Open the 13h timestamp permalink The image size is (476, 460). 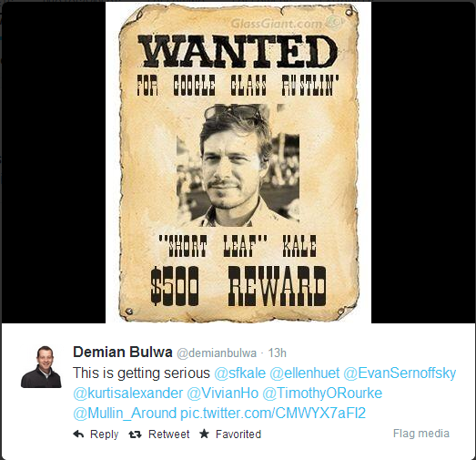click(277, 353)
